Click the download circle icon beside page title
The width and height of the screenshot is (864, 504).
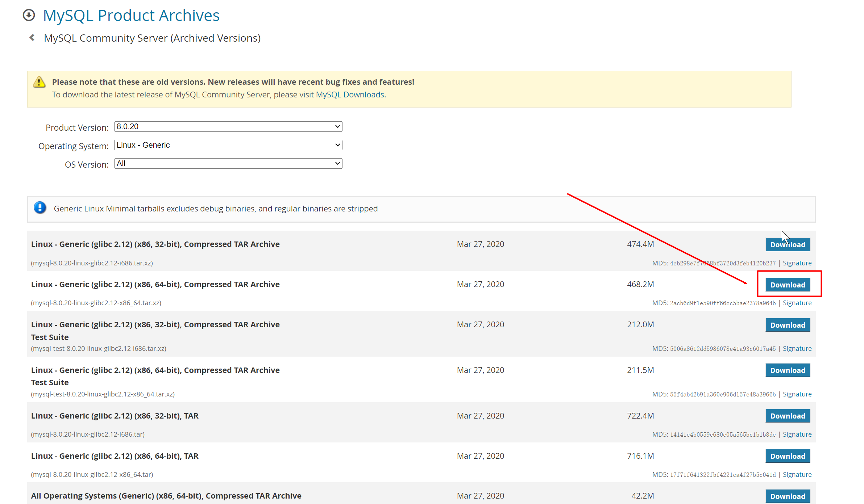[29, 15]
